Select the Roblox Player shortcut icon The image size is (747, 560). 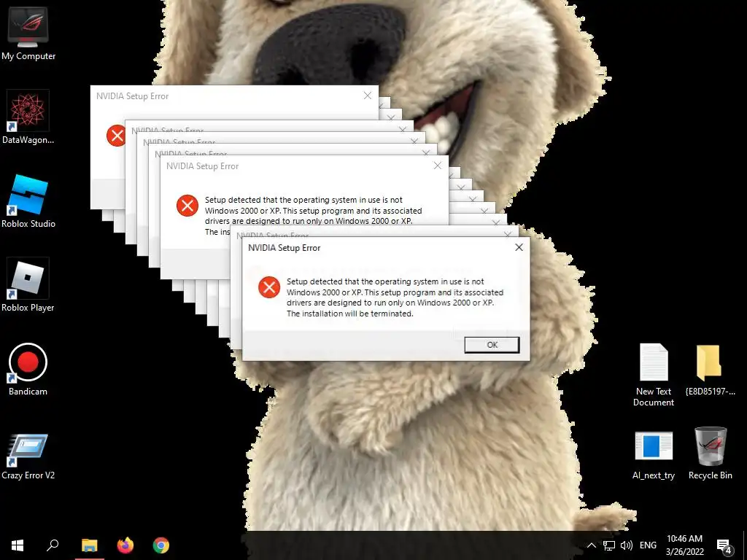click(28, 285)
